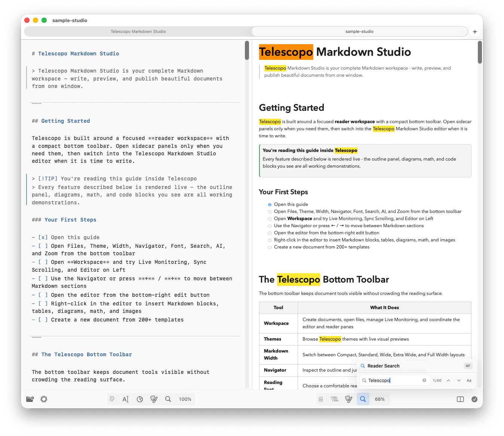Select the sample-studio tab
The height and width of the screenshot is (436, 504).
click(x=359, y=31)
